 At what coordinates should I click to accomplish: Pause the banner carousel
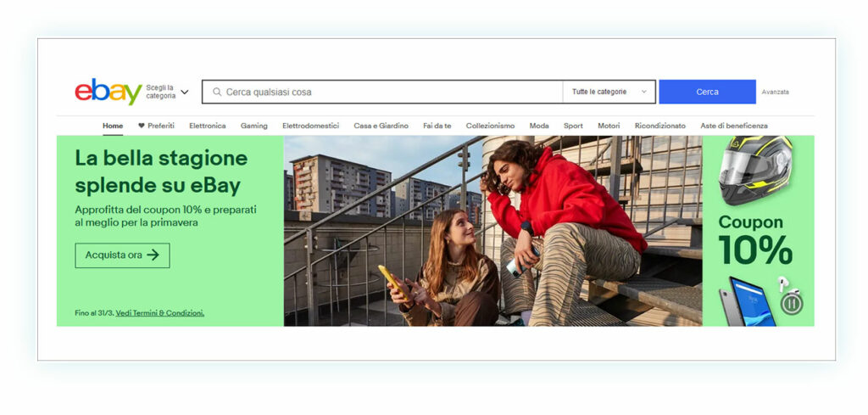click(792, 304)
